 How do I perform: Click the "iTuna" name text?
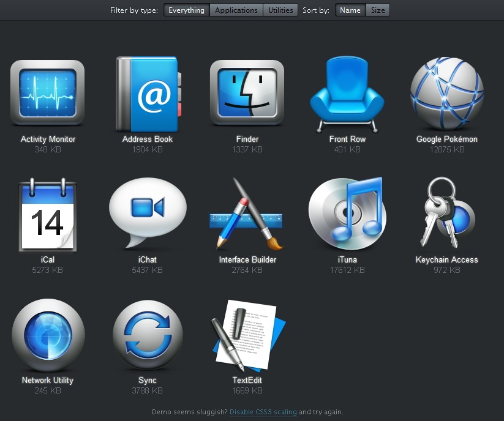click(x=347, y=260)
